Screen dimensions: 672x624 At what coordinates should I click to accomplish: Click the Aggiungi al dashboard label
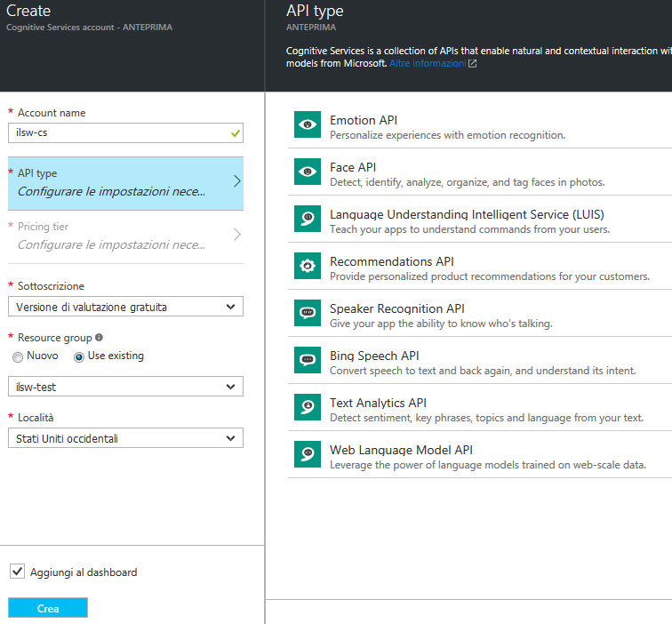84,572
